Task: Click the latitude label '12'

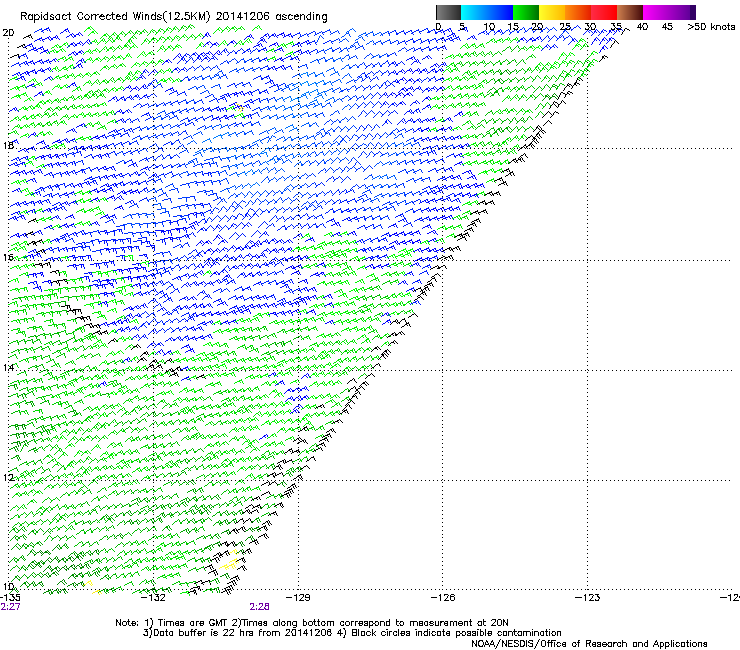Action: click(x=8, y=477)
